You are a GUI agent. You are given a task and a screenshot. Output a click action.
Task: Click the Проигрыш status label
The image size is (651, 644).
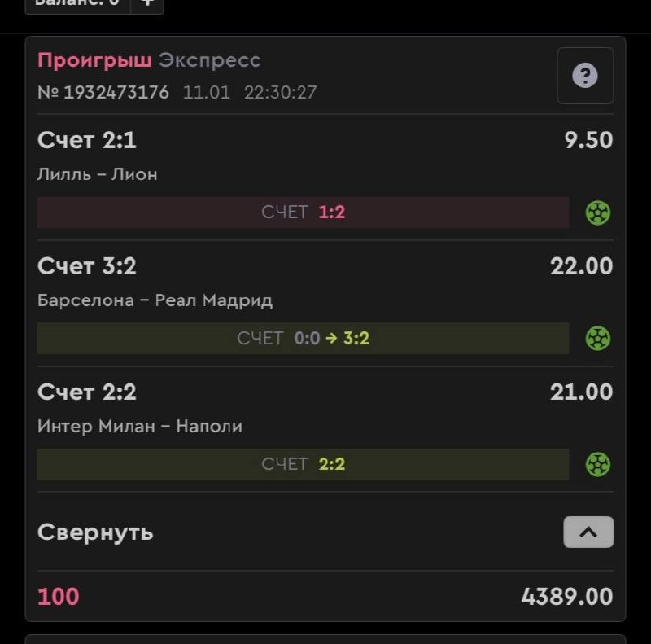(94, 60)
